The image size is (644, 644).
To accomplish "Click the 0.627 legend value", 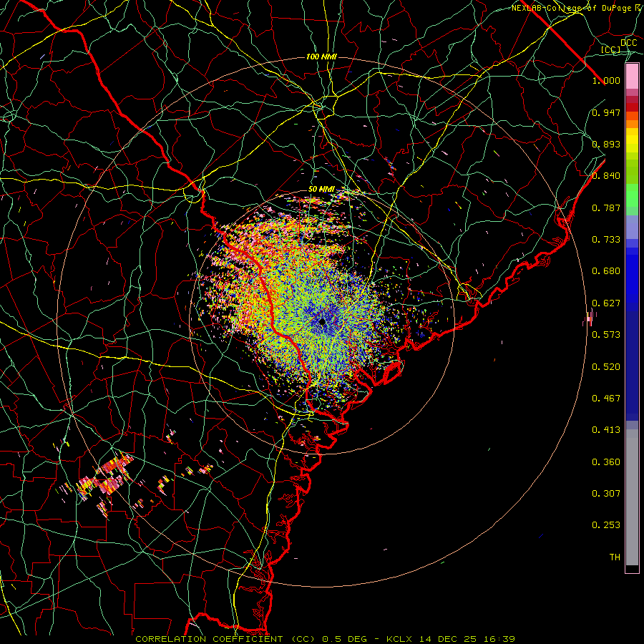I will pyautogui.click(x=606, y=303).
